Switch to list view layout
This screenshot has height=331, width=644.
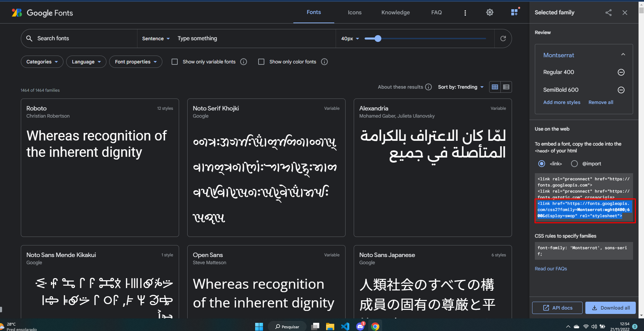[506, 87]
